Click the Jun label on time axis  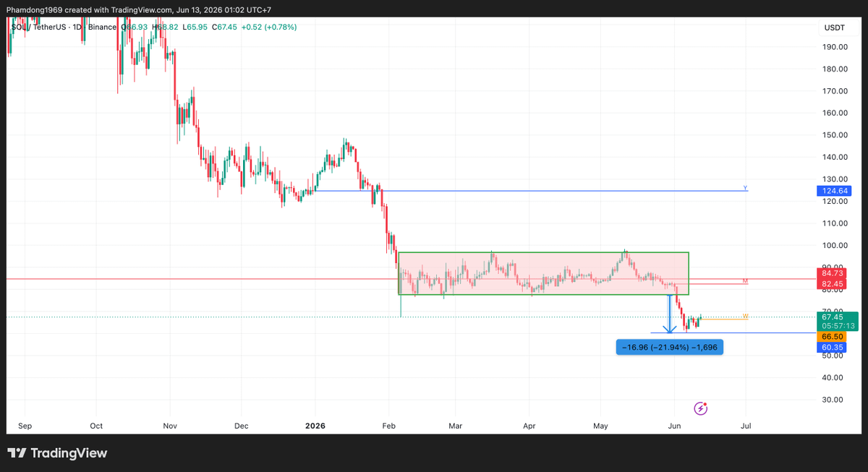tap(675, 426)
